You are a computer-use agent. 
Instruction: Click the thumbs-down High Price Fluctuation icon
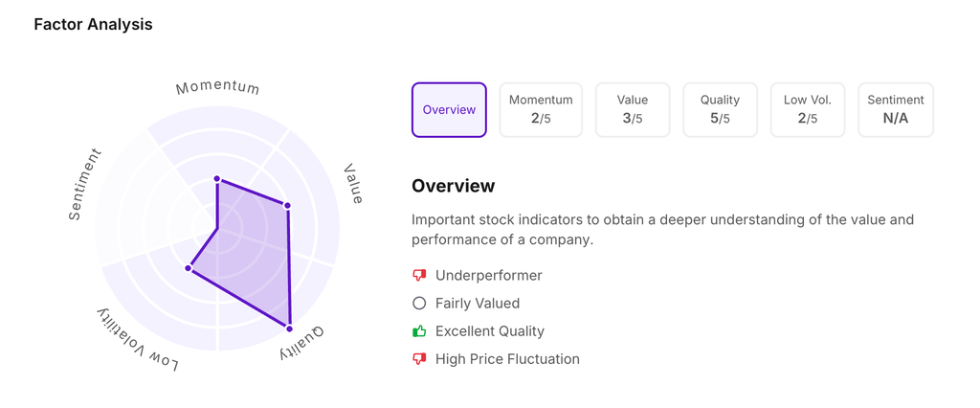(x=419, y=359)
